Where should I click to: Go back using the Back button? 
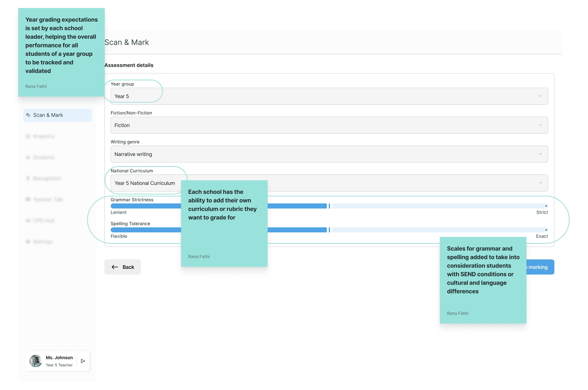[122, 267]
